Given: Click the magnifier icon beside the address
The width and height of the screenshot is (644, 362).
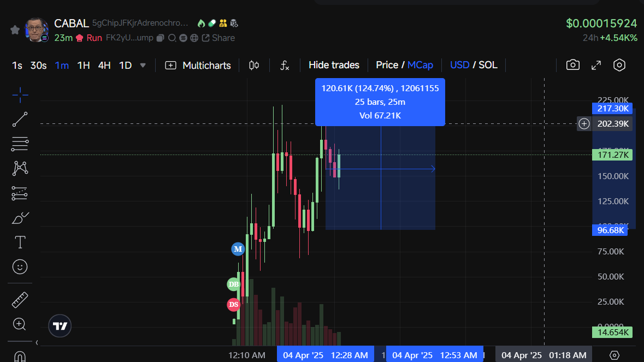Looking at the screenshot, I should point(172,38).
